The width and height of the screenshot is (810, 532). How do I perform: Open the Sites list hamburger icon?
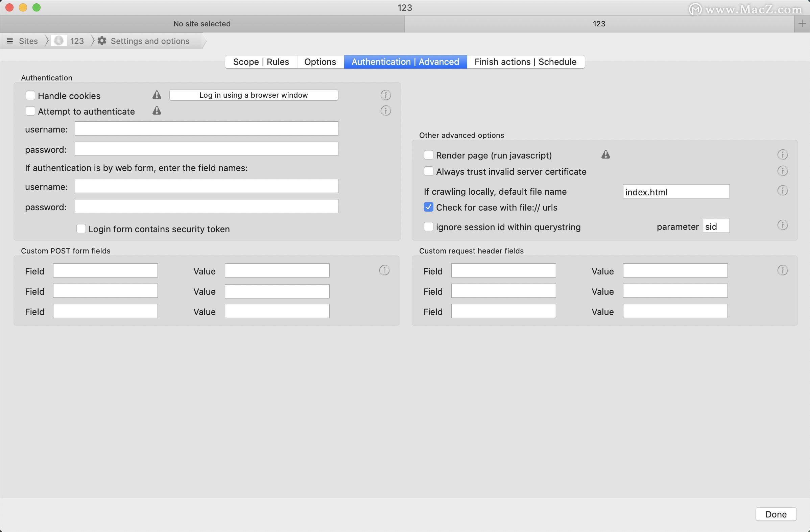[x=10, y=41]
